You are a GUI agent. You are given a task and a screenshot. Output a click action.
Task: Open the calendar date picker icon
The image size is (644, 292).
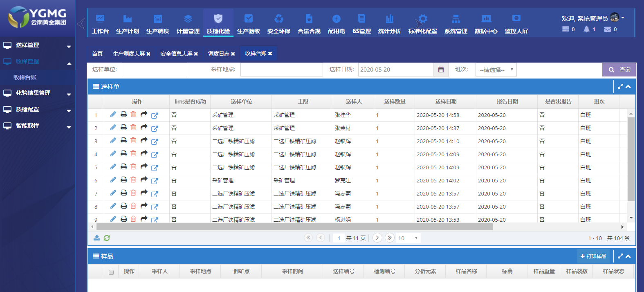pyautogui.click(x=441, y=70)
